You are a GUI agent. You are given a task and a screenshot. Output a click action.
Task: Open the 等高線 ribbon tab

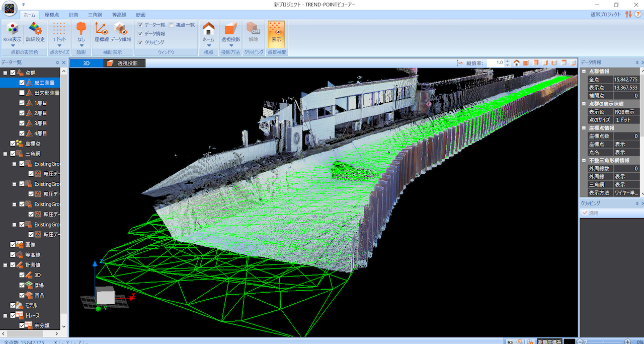119,15
